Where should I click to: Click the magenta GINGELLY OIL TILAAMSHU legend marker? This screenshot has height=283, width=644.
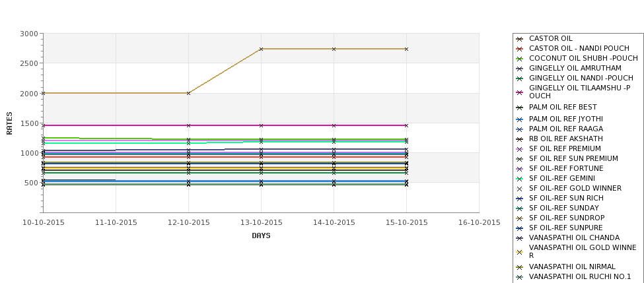coord(520,92)
